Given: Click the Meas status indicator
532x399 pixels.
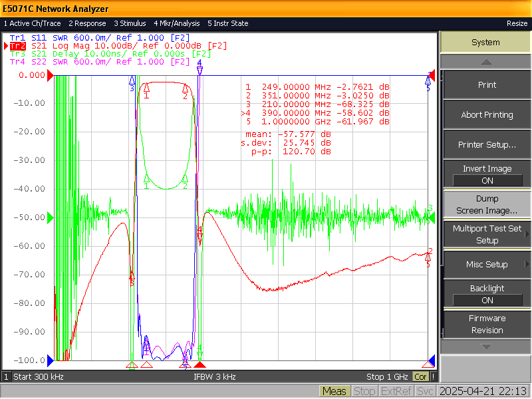Looking at the screenshot, I should tap(334, 392).
